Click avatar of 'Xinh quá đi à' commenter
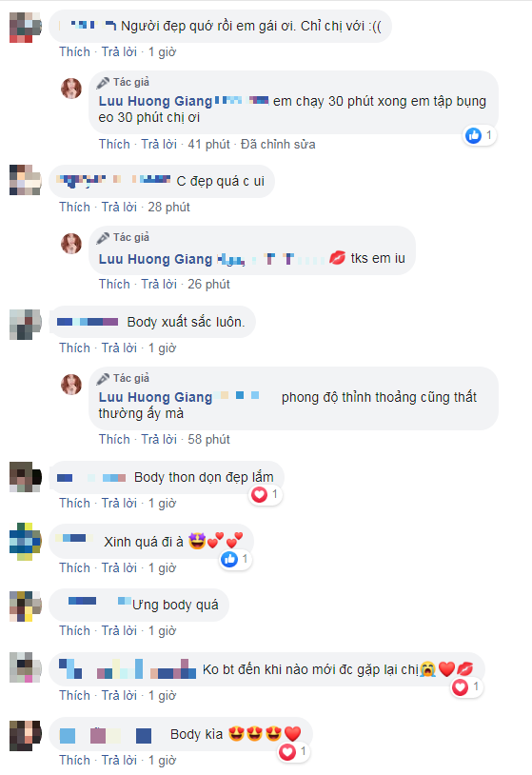The image size is (532, 775). pyautogui.click(x=25, y=541)
